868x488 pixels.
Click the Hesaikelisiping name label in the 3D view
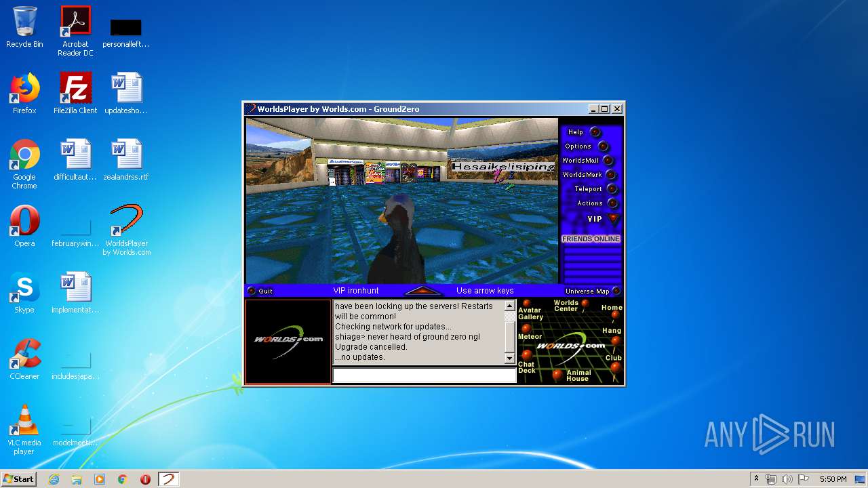pyautogui.click(x=503, y=166)
